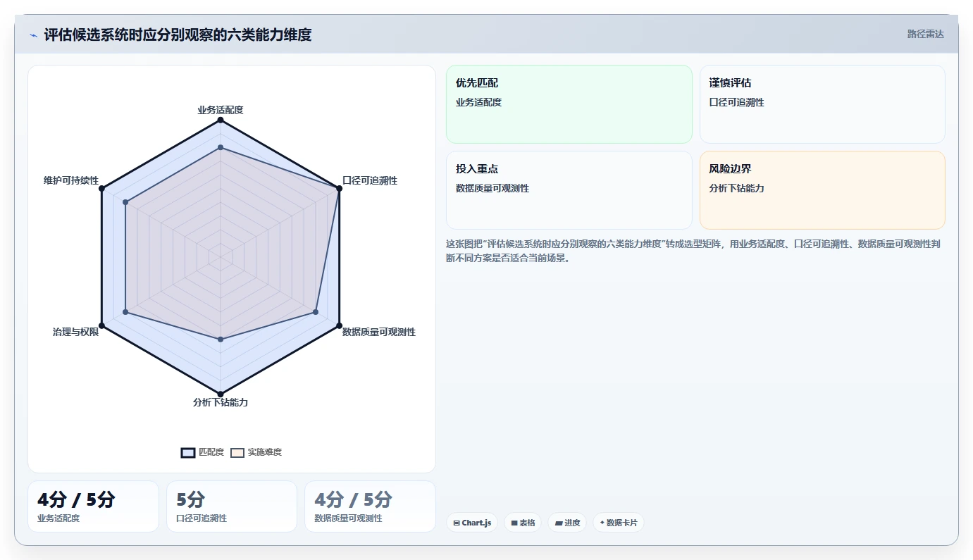Select the inner 实施难度 point on 分析下钻能力 axis
Screen dimensions: 973x560
tap(221, 340)
